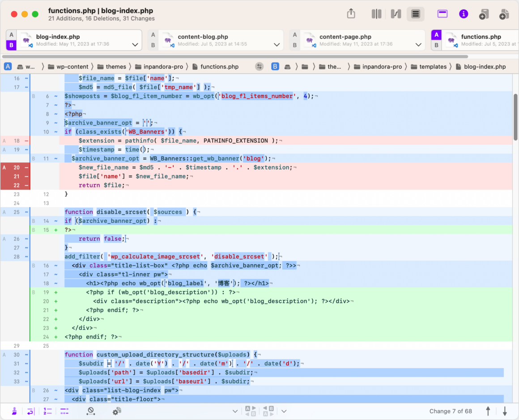Image resolution: width=519 pixels, height=420 pixels.
Task: Toggle the B button on blog-index.php
Action: (11, 45)
